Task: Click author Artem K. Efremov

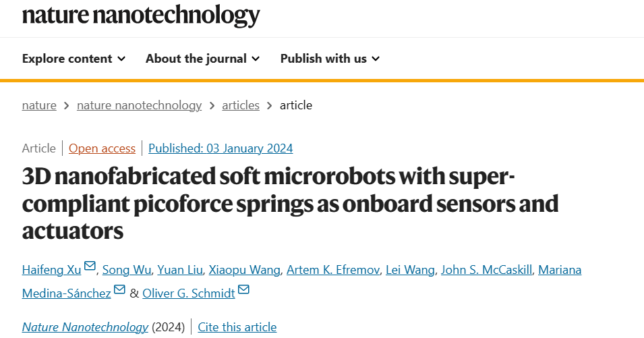Action: tap(332, 270)
